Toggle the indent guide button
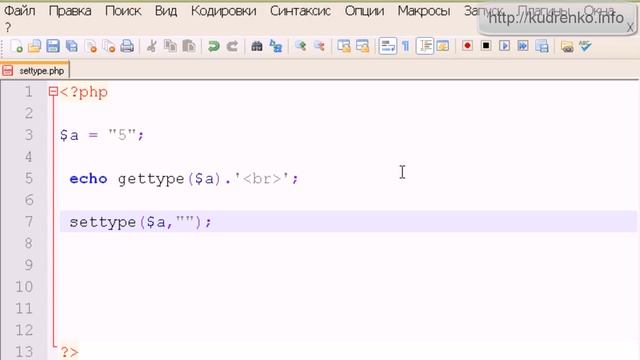 (424, 46)
